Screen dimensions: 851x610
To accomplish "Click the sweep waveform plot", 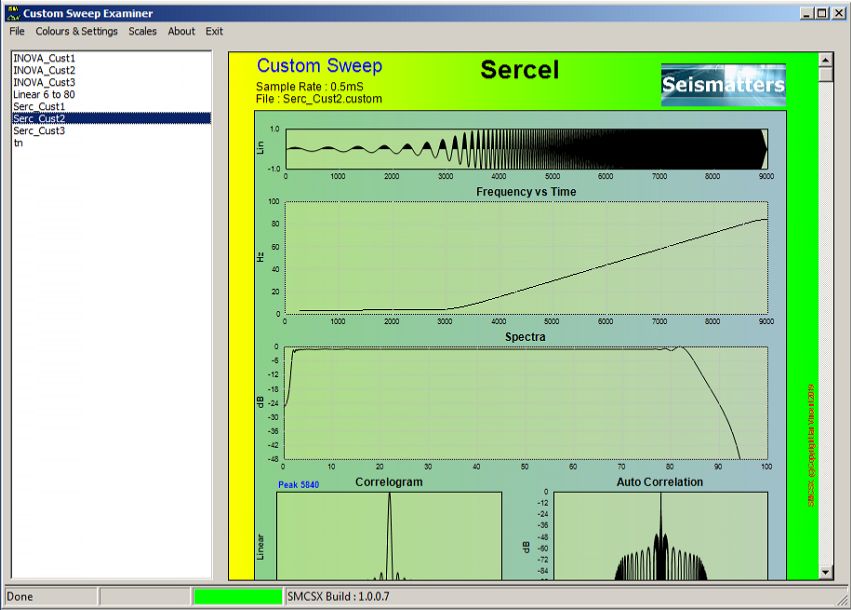I will click(526, 149).
